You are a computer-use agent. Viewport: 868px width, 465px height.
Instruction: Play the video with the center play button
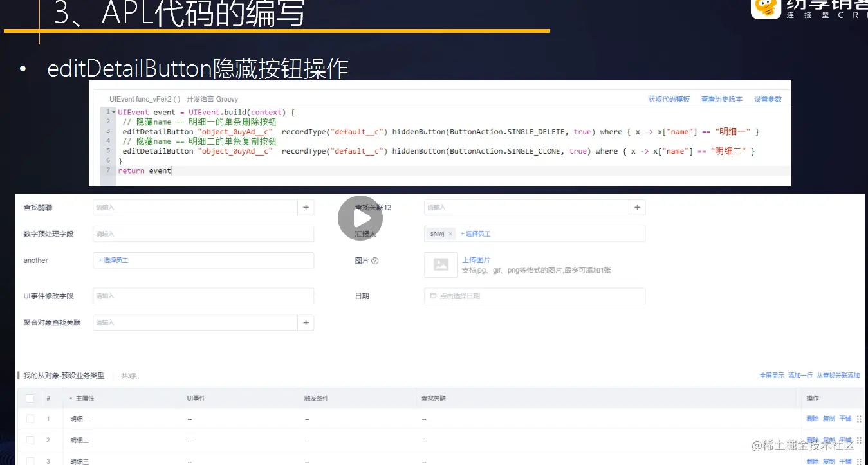click(360, 218)
